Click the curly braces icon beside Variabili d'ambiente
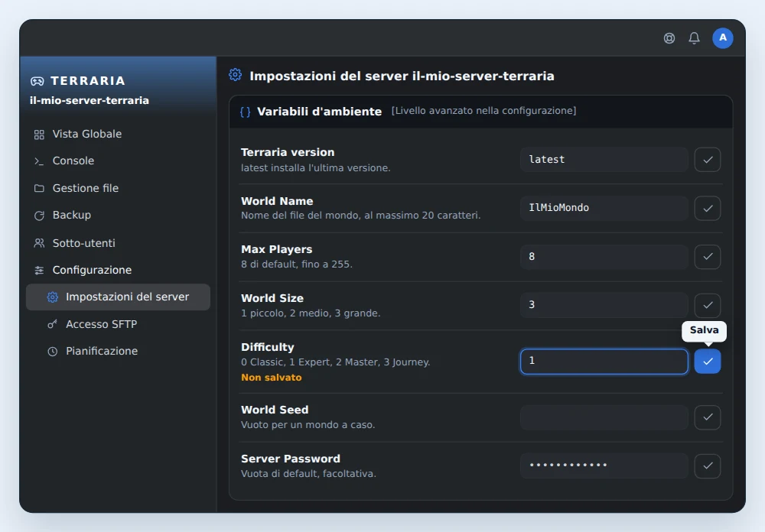 [x=246, y=112]
